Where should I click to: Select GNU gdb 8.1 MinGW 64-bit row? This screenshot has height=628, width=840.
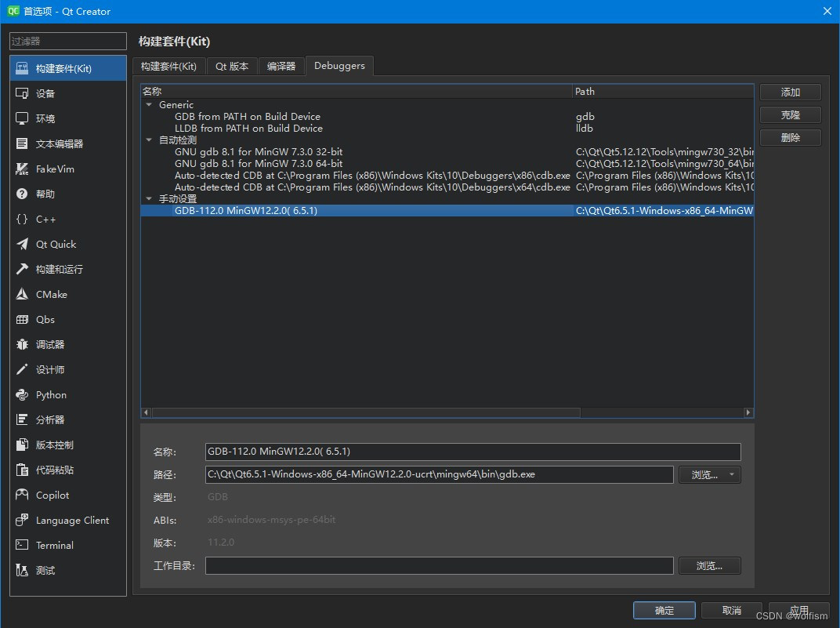tap(447, 163)
